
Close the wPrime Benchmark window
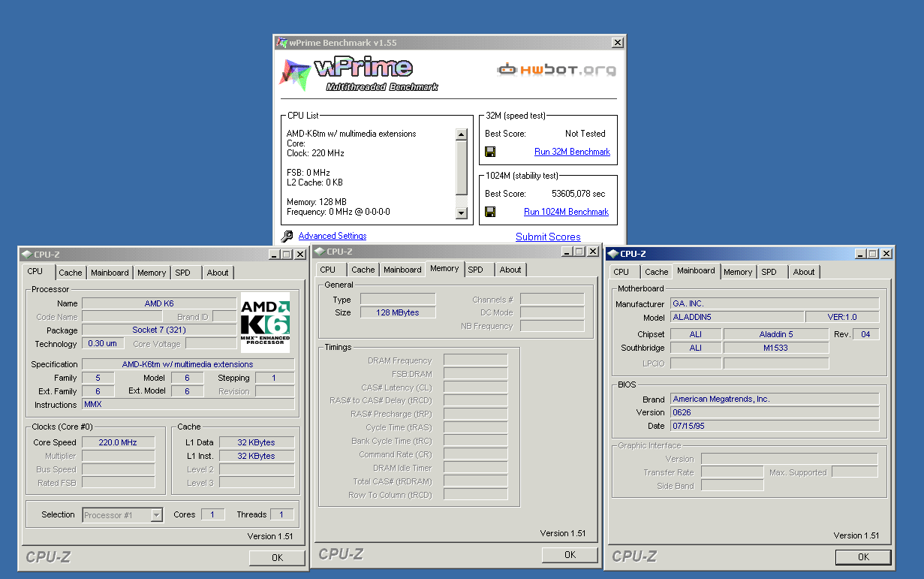(617, 43)
